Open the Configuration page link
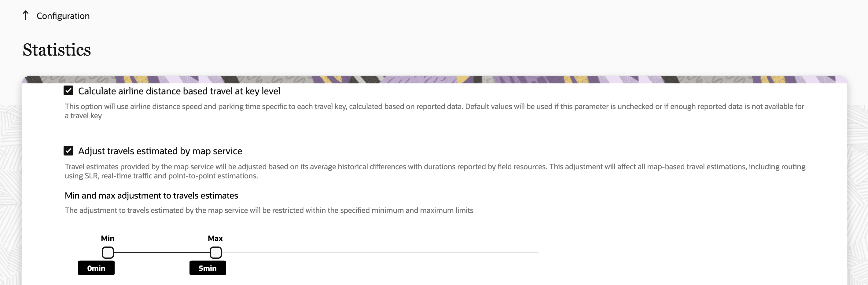This screenshot has width=868, height=285. [63, 16]
